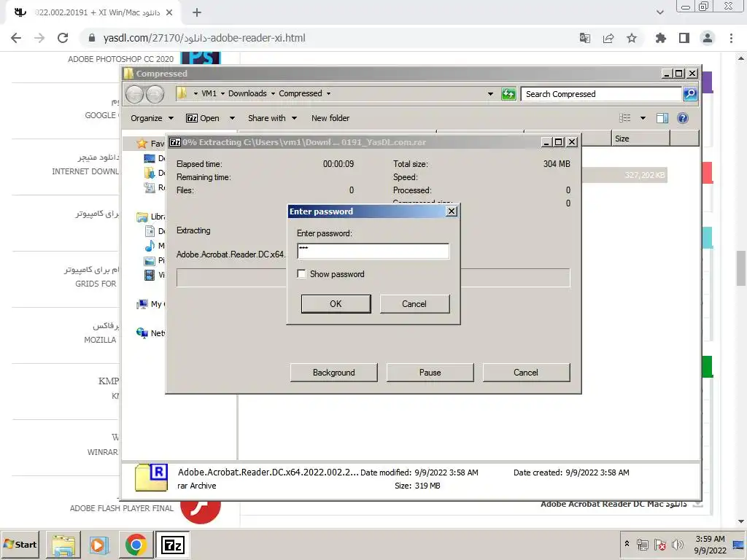Show hidden system tray icons
The image size is (747, 560).
point(627,543)
